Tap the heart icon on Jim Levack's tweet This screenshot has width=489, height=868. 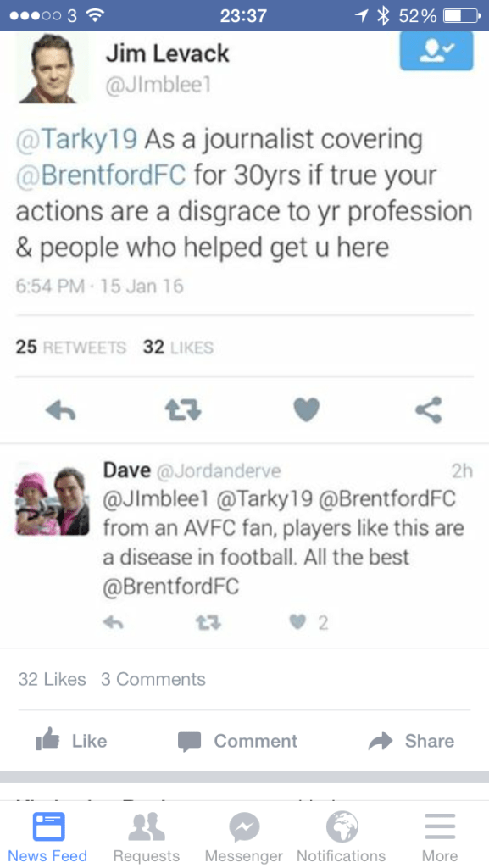click(x=306, y=410)
